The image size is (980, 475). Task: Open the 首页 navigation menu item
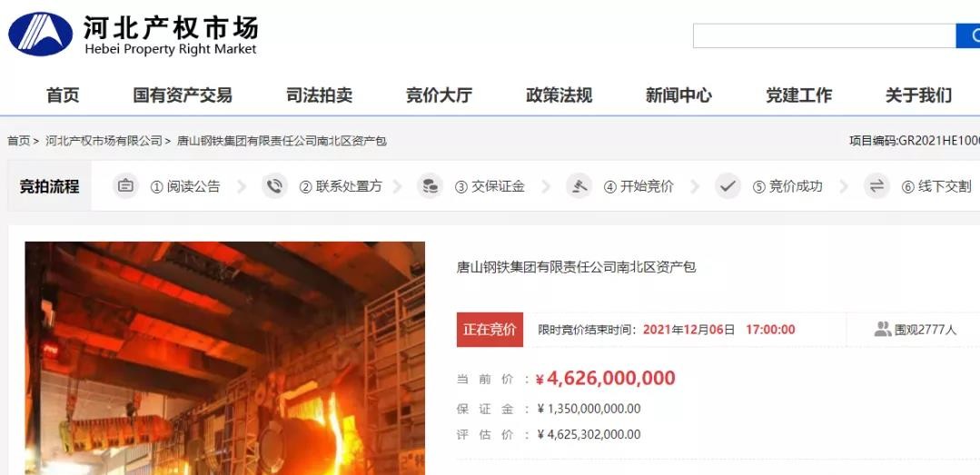pyautogui.click(x=63, y=95)
